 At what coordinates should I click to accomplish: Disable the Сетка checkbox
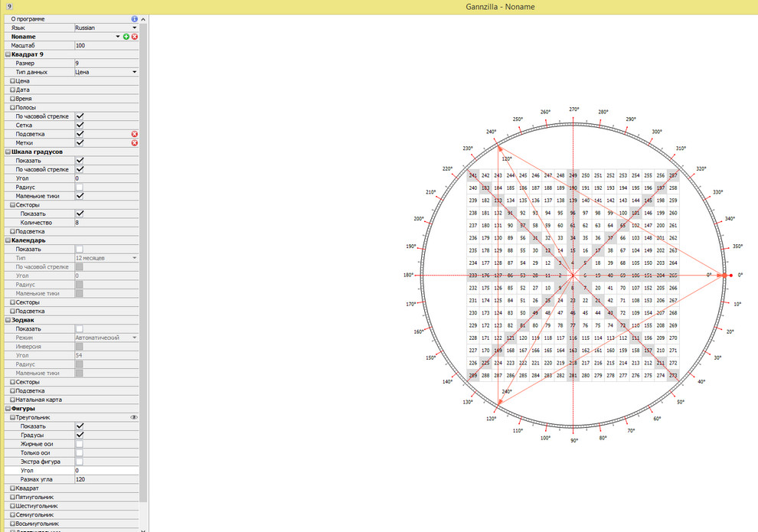point(80,125)
